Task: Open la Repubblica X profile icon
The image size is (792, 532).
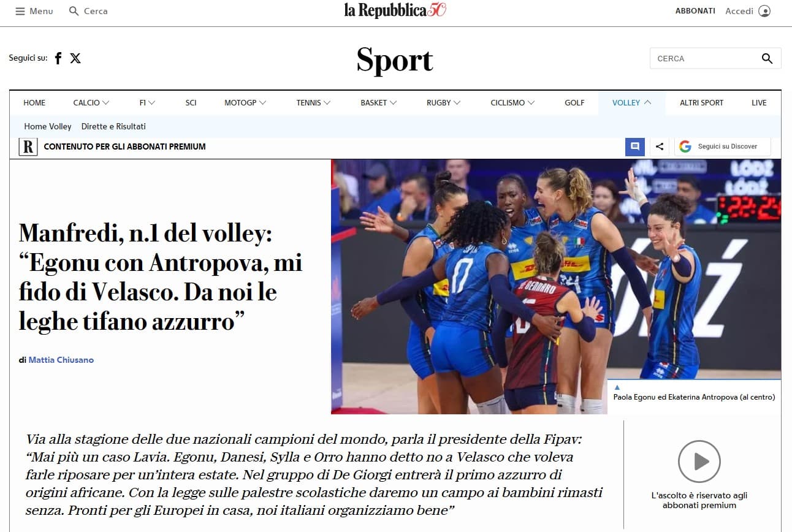Action: 75,58
